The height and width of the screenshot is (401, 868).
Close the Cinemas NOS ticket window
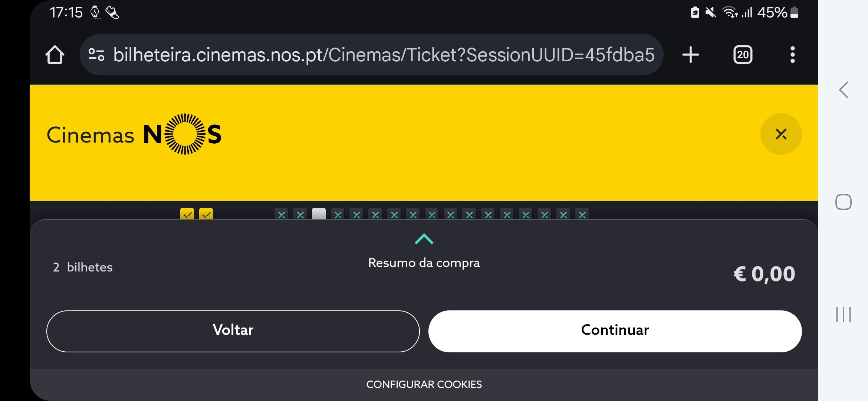point(781,134)
